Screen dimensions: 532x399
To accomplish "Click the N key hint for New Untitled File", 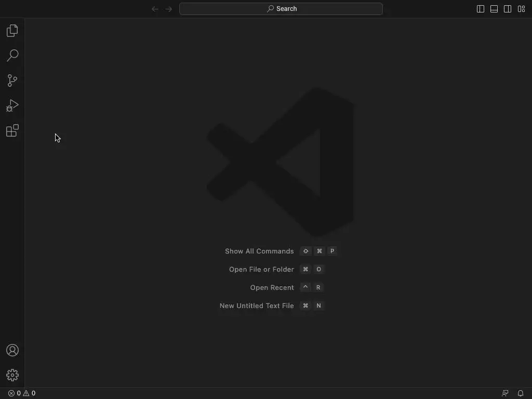I will pos(318,305).
